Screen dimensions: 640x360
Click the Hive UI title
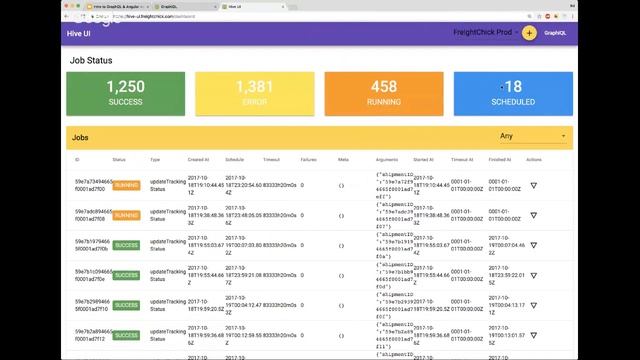pos(78,33)
